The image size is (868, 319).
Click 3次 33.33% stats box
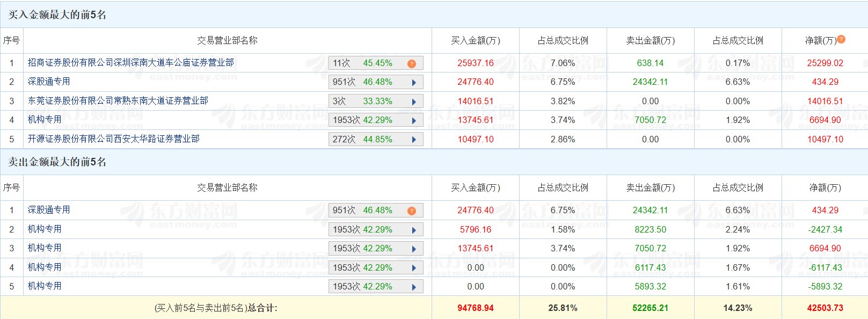click(x=376, y=102)
